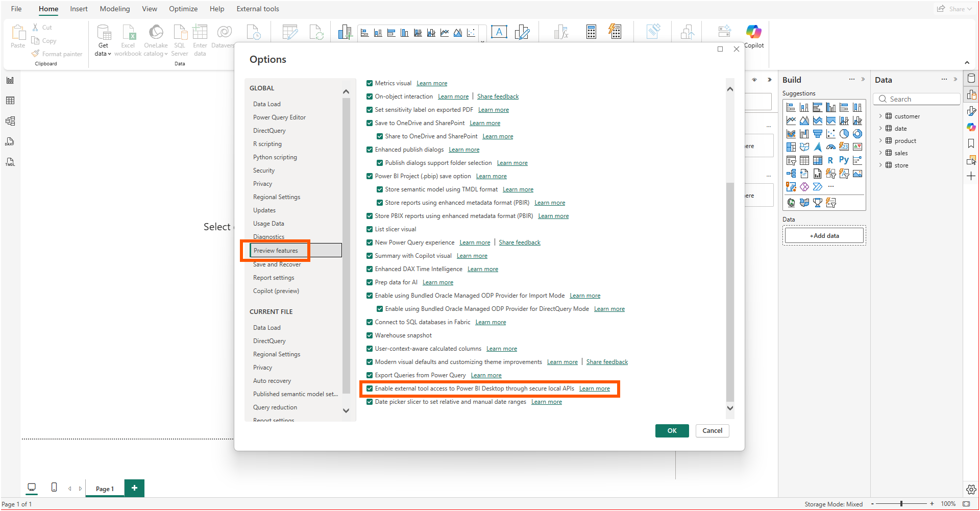Toggle Prep data for AI checkbox
Image resolution: width=980 pixels, height=511 pixels.
click(370, 282)
